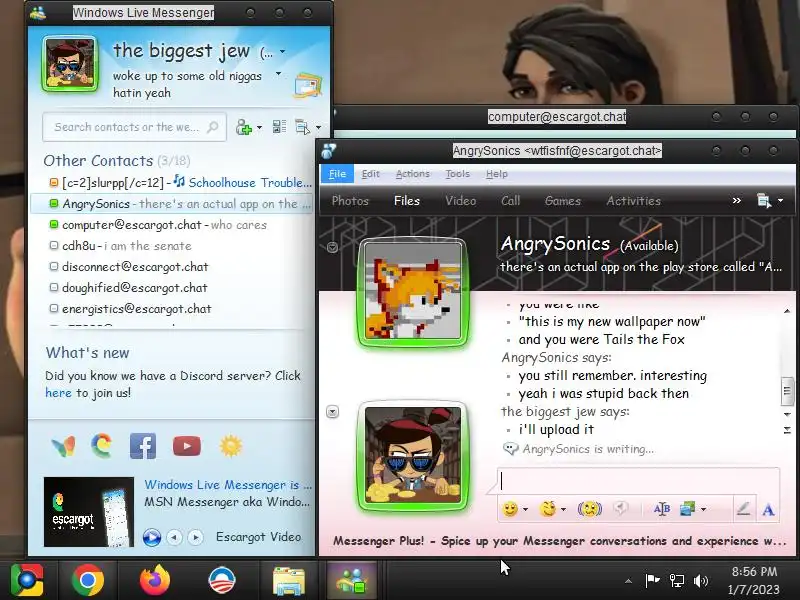Viewport: 800px width, 600px height.
Task: Click the MSN butterfly icon
Action: coord(63,446)
